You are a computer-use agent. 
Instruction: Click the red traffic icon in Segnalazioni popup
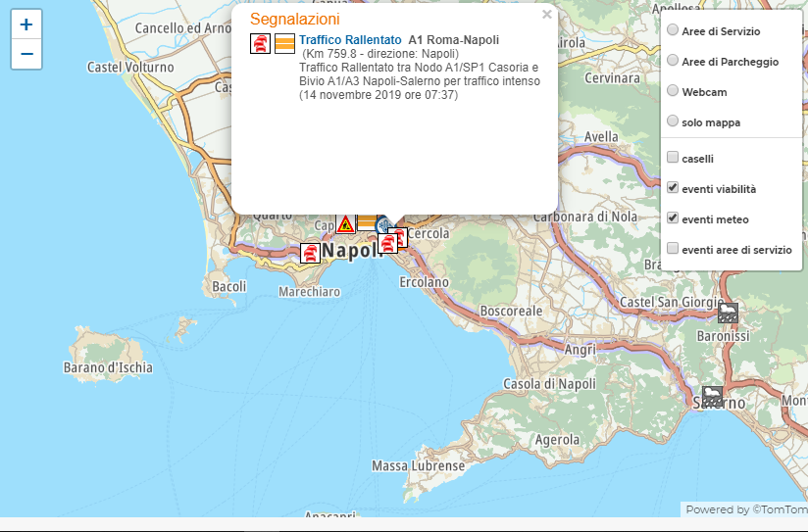click(261, 43)
